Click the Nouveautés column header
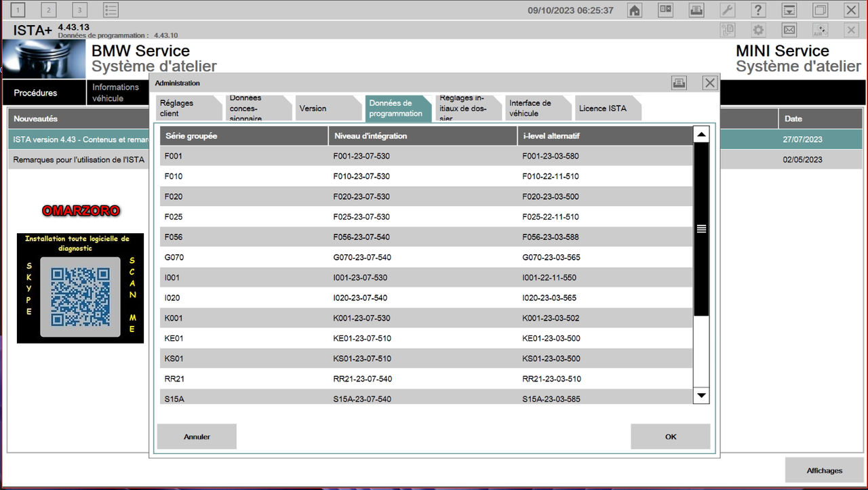868x490 pixels. point(78,119)
